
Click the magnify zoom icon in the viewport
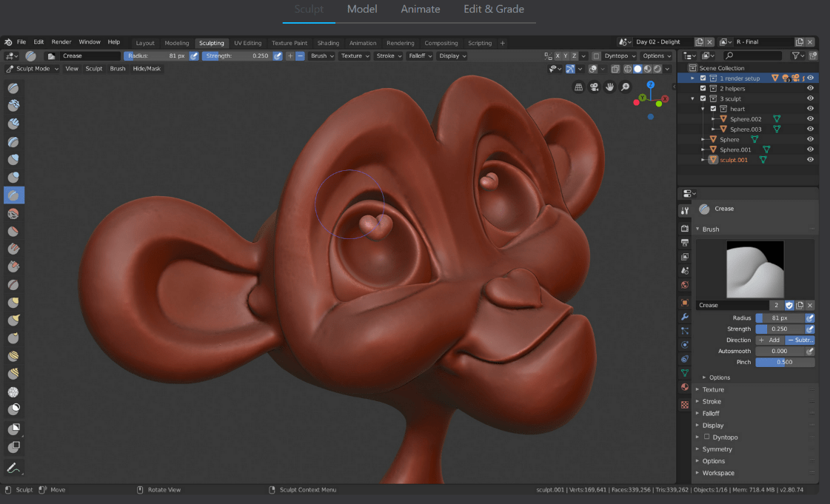point(626,87)
